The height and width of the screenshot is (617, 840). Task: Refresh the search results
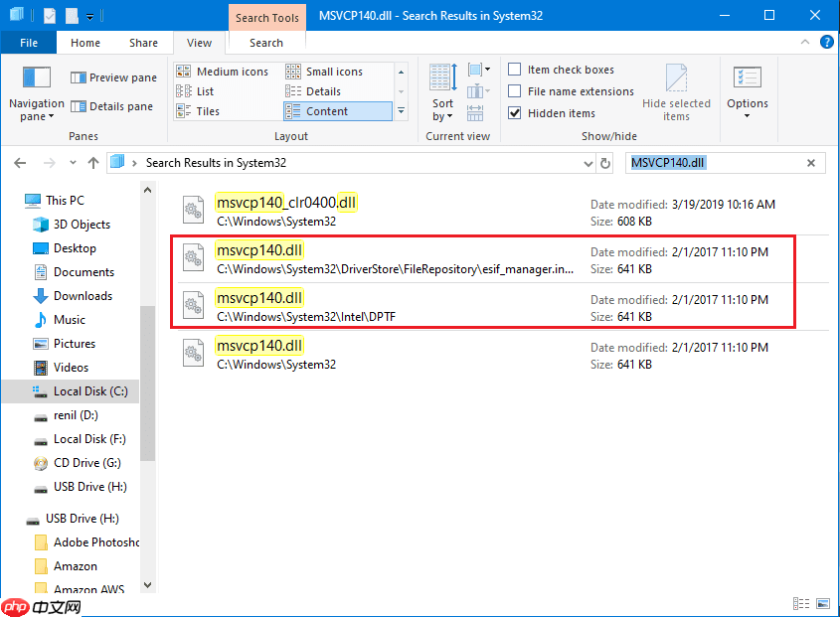(x=605, y=163)
